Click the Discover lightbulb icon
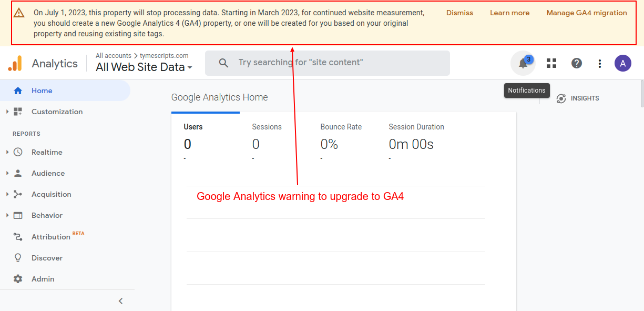The width and height of the screenshot is (644, 311). tap(18, 258)
